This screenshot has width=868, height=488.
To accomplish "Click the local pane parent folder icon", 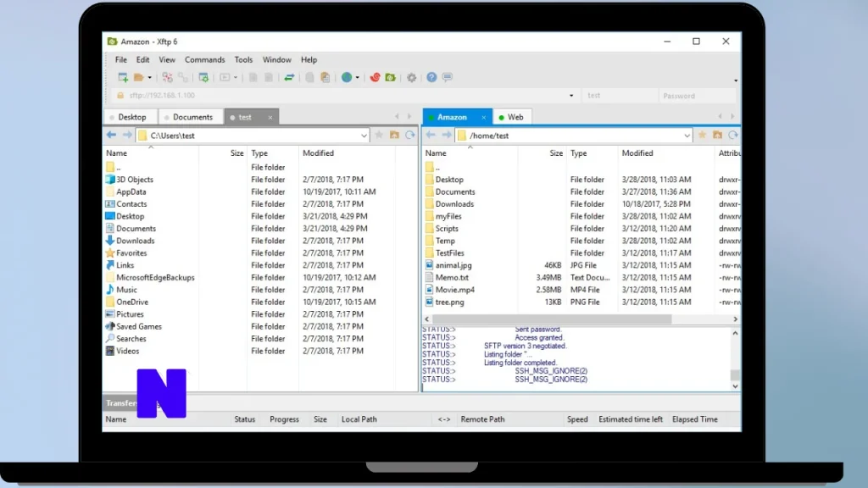I will [x=394, y=135].
